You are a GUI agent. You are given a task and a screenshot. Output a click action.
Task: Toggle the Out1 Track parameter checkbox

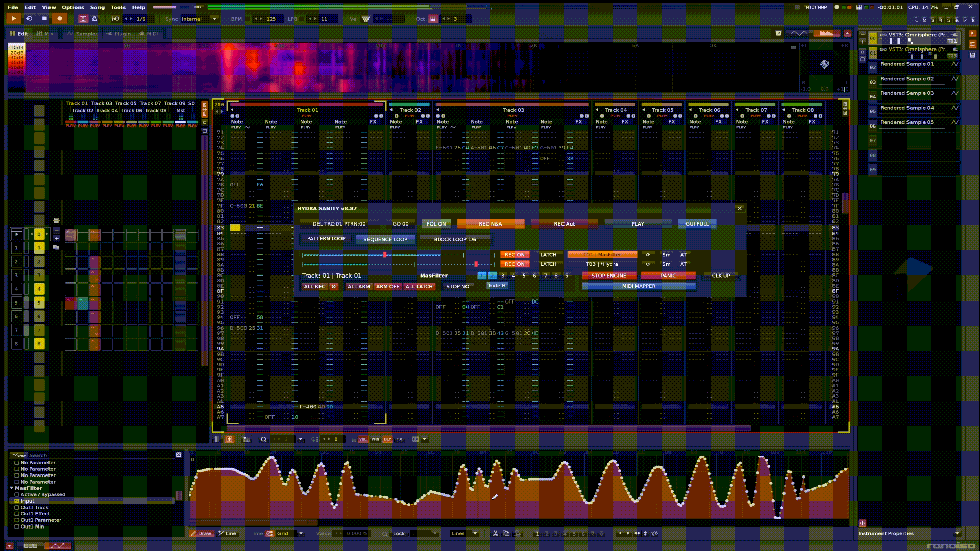click(x=17, y=508)
